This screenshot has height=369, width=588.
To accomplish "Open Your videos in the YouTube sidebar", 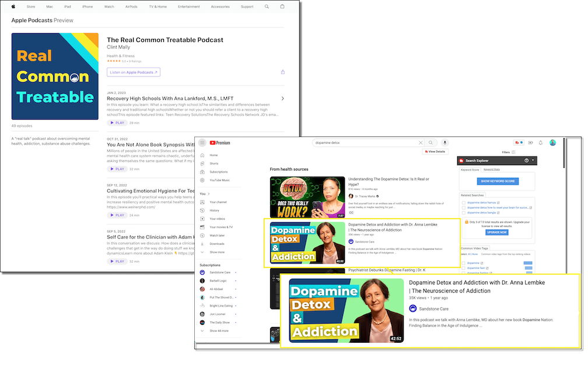I will pyautogui.click(x=217, y=219).
